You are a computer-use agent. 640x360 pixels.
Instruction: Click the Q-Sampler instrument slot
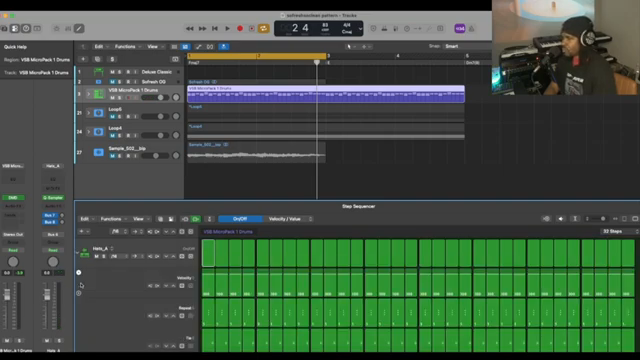tap(53, 198)
